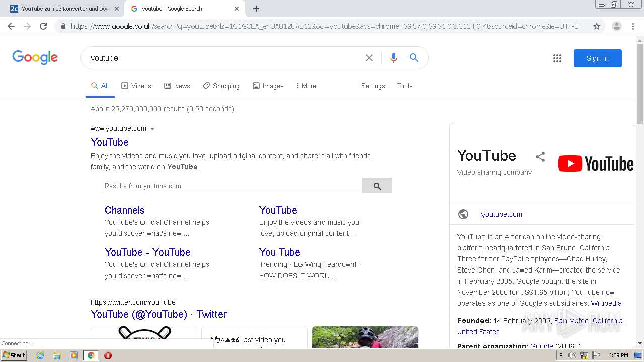Open the Chrome profile avatar icon
Viewport: 644px width, 362px height.
[616, 26]
